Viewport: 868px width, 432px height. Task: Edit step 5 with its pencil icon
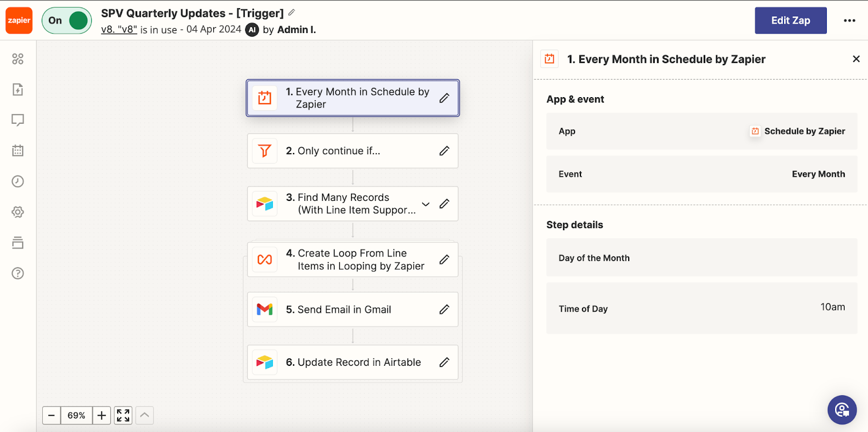tap(444, 309)
